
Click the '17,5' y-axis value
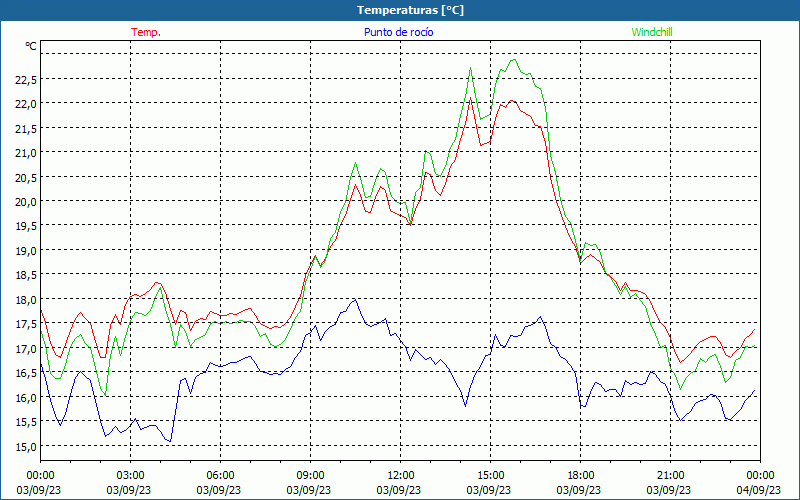pyautogui.click(x=26, y=324)
